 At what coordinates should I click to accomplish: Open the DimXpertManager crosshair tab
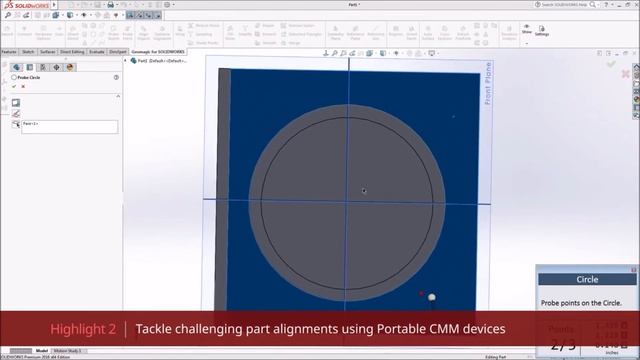pos(56,67)
